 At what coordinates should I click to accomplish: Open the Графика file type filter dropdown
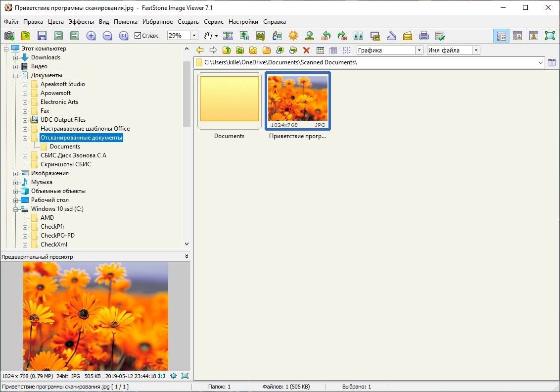click(x=420, y=50)
